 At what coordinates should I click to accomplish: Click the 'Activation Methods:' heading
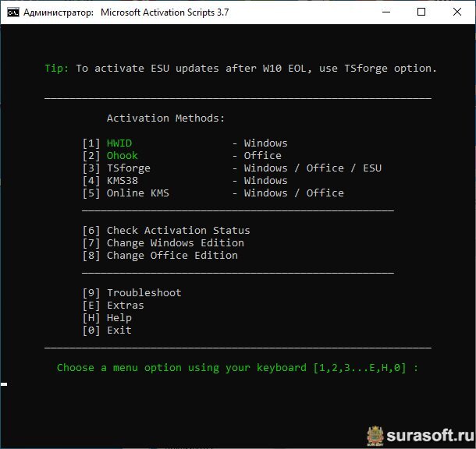(x=165, y=118)
